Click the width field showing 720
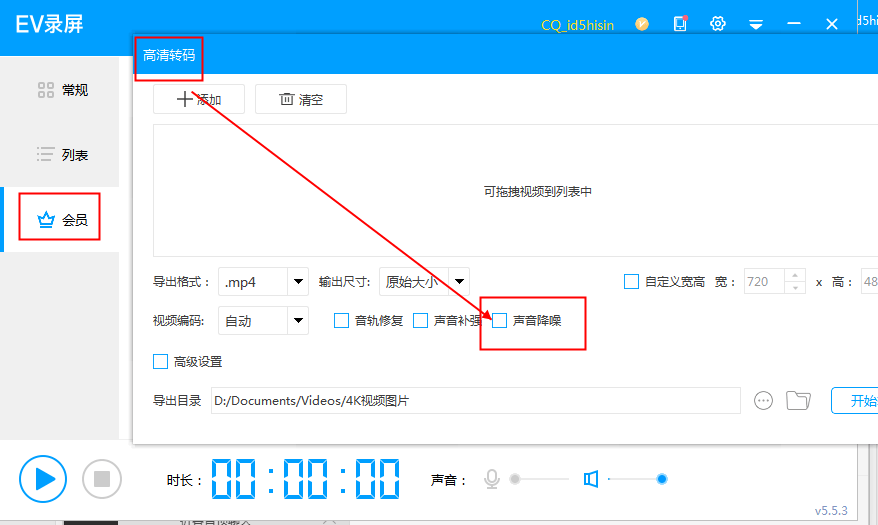This screenshot has width=878, height=525. click(x=764, y=282)
